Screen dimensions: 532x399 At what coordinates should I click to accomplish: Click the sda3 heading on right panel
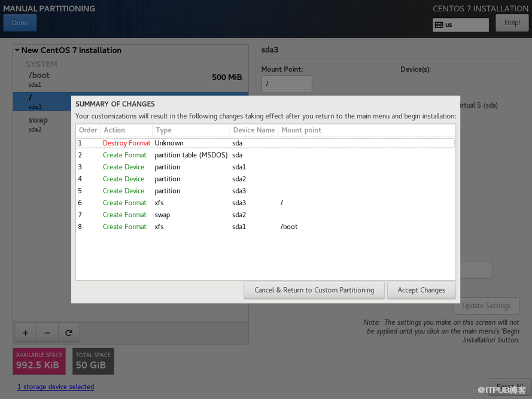pyautogui.click(x=270, y=50)
